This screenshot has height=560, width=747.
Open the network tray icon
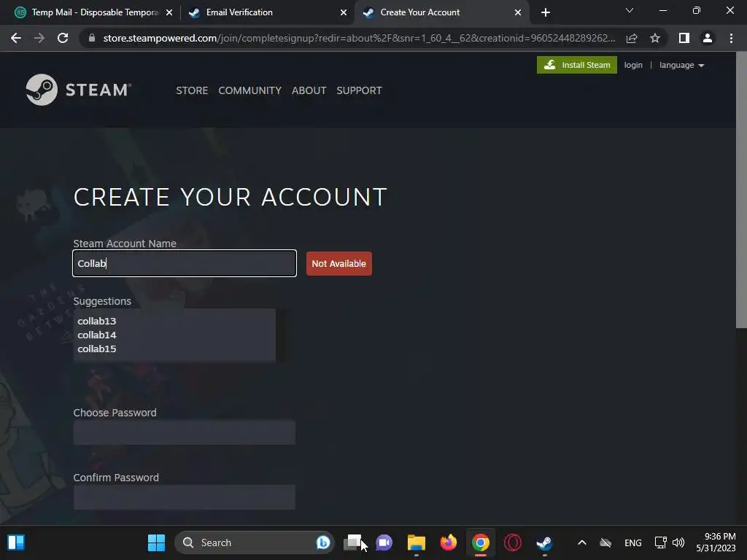click(660, 542)
